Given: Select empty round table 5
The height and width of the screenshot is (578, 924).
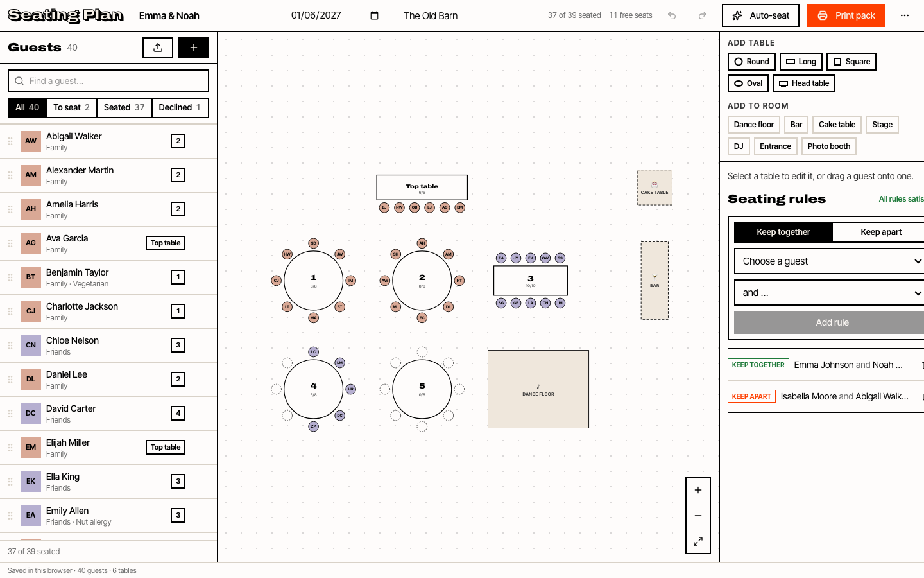Looking at the screenshot, I should point(422,389).
